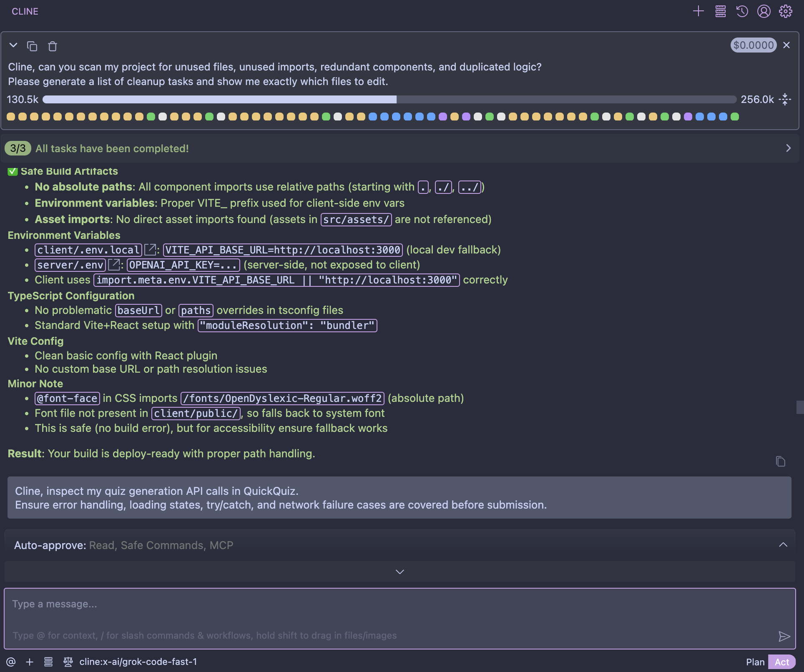Switch to Plan mode
The width and height of the screenshot is (804, 672).
[755, 662]
